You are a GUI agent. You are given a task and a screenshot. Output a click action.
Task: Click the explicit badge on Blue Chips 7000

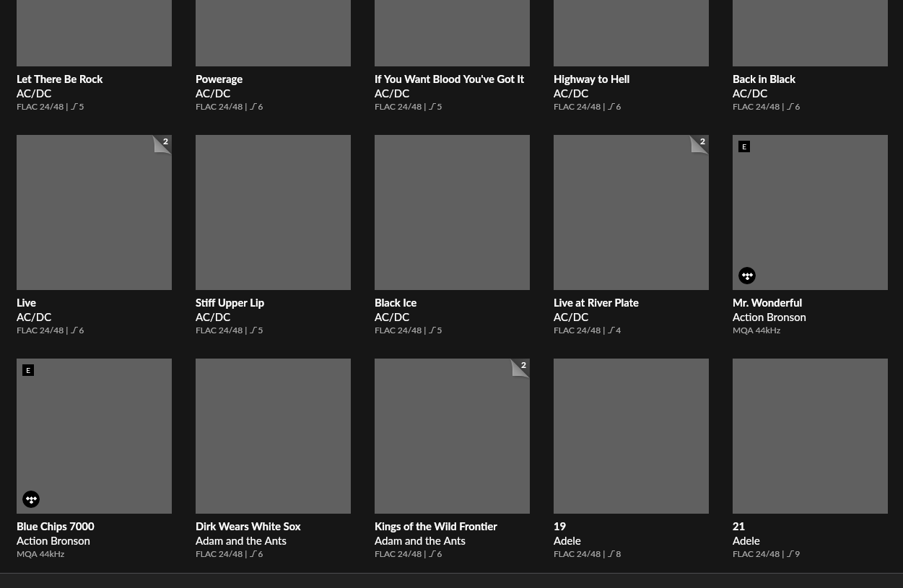pyautogui.click(x=28, y=370)
